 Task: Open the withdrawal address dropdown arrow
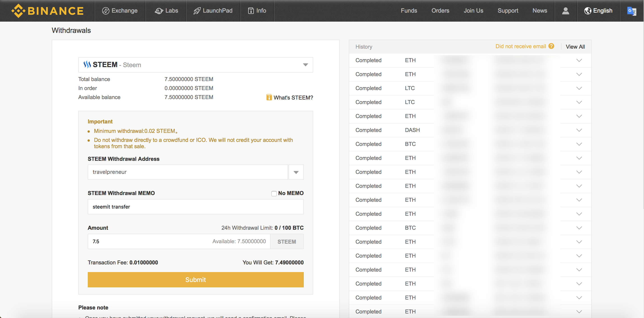[296, 172]
